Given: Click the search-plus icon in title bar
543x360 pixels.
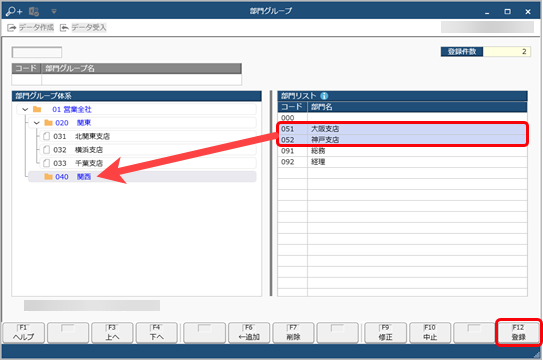Looking at the screenshot, I should tap(14, 11).
